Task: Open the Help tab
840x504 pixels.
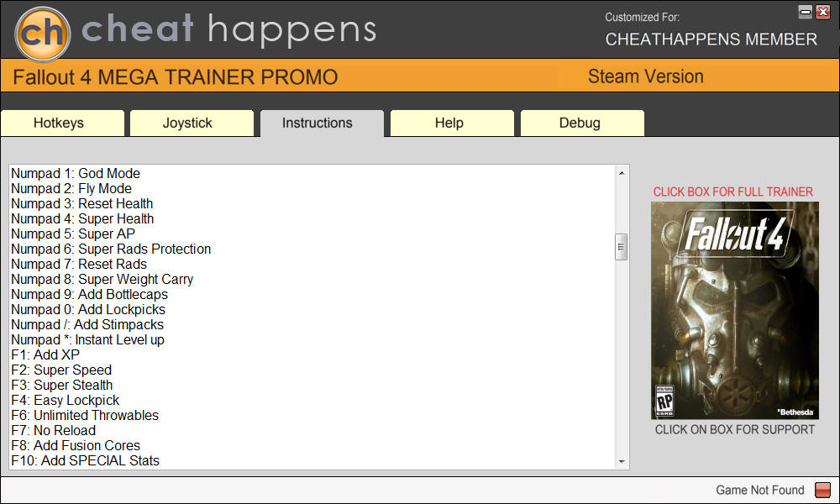Action: pos(449,123)
